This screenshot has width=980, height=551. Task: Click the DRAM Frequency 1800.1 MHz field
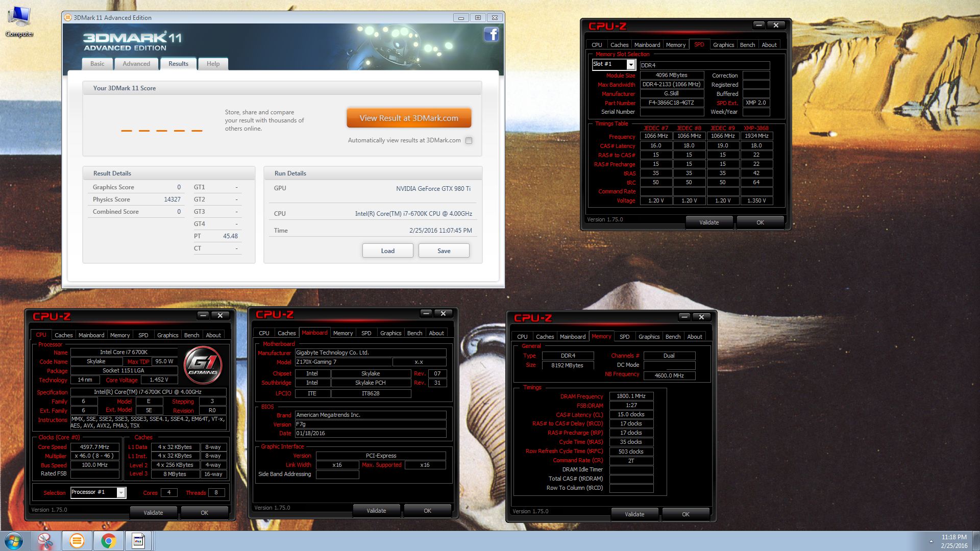click(631, 396)
